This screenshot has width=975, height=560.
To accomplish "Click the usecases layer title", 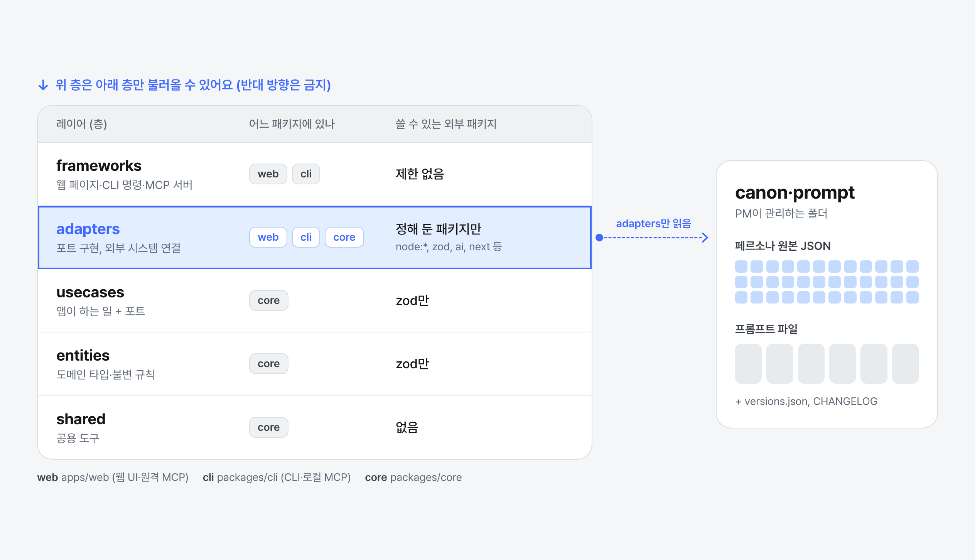I will 90,292.
